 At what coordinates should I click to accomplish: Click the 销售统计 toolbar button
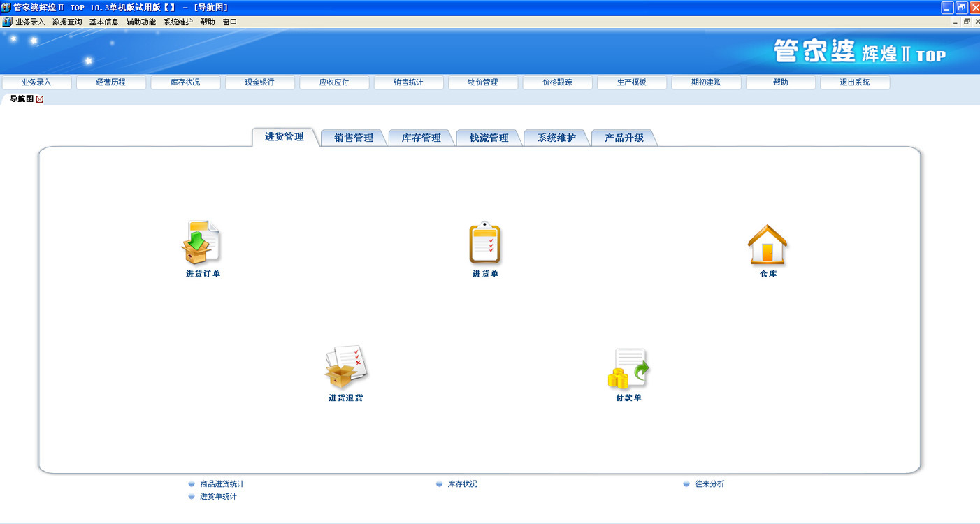click(408, 82)
